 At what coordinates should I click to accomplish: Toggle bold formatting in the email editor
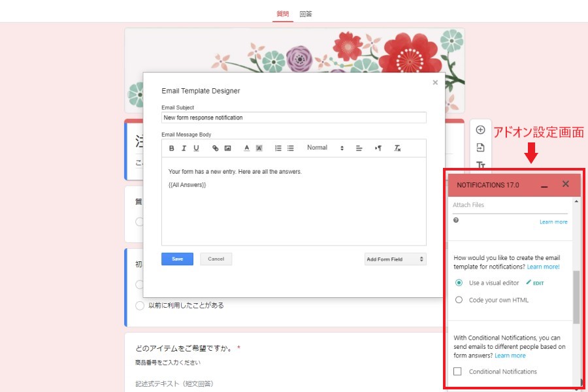tap(172, 148)
